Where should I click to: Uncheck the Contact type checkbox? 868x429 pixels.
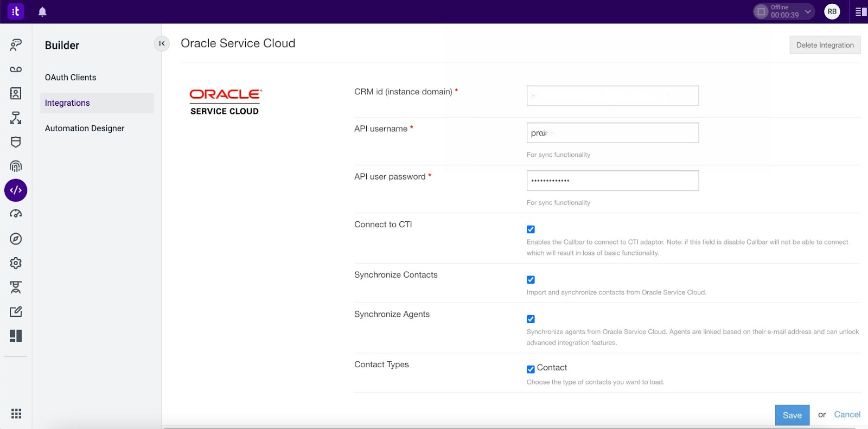point(531,369)
